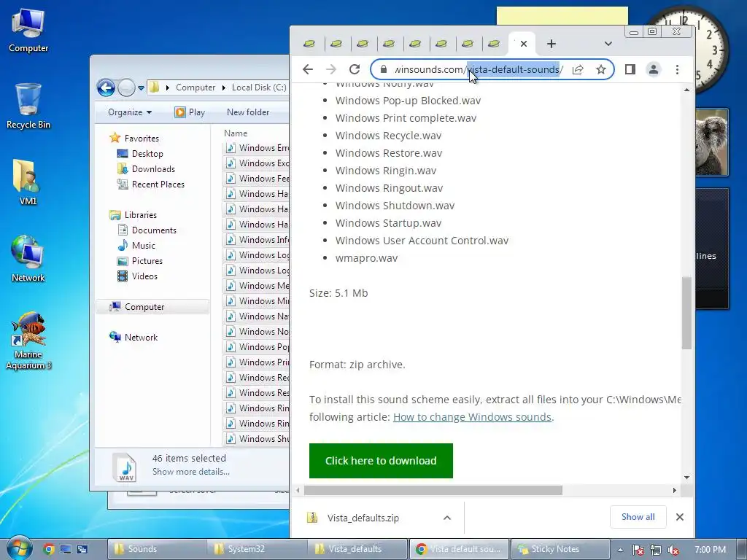The image size is (747, 560).
Task: View site security lock icon
Action: click(384, 69)
